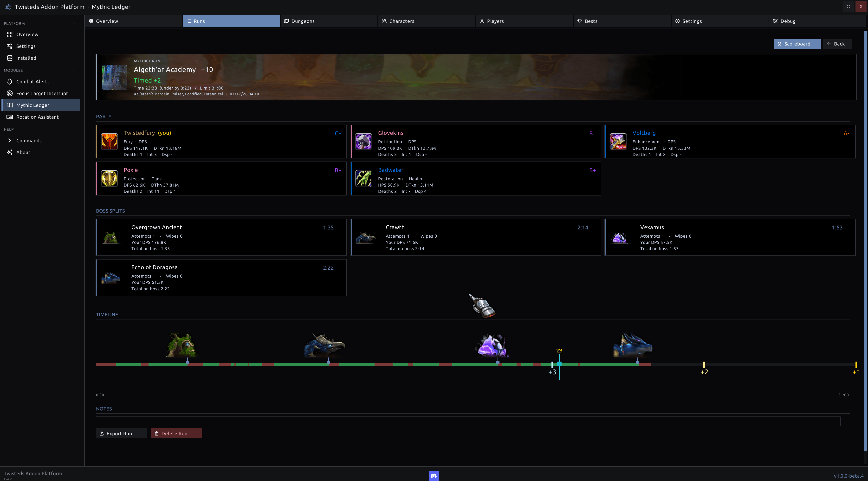The height and width of the screenshot is (481, 868).
Task: Click the platform logo icon in title bar
Action: (8, 7)
